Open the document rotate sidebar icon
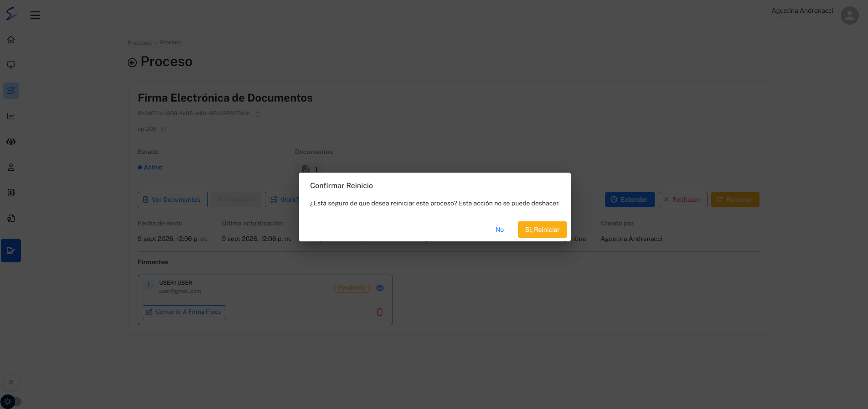 coord(11,218)
